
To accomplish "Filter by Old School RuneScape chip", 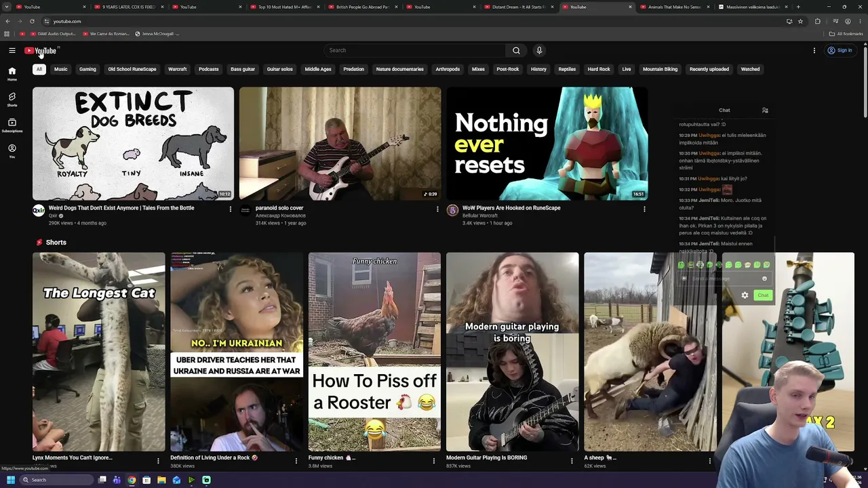I will click(x=132, y=69).
